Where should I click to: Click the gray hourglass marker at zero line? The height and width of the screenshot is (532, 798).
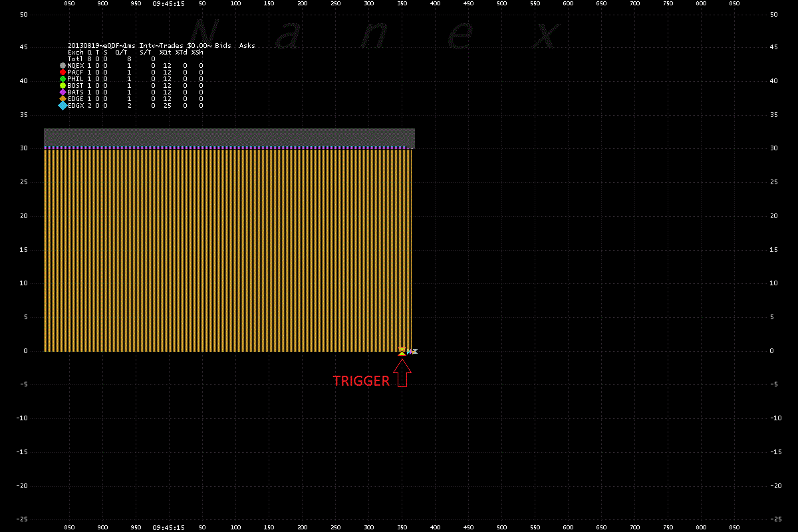coord(414,351)
